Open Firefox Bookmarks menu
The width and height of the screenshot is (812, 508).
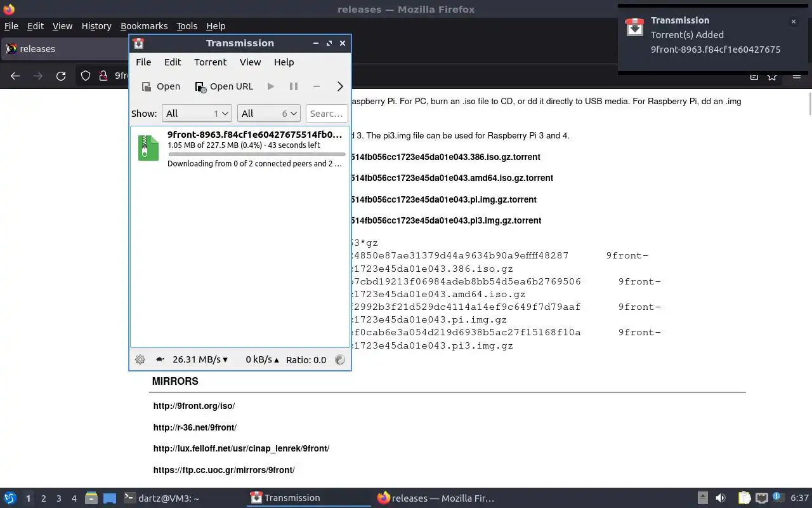(x=144, y=26)
